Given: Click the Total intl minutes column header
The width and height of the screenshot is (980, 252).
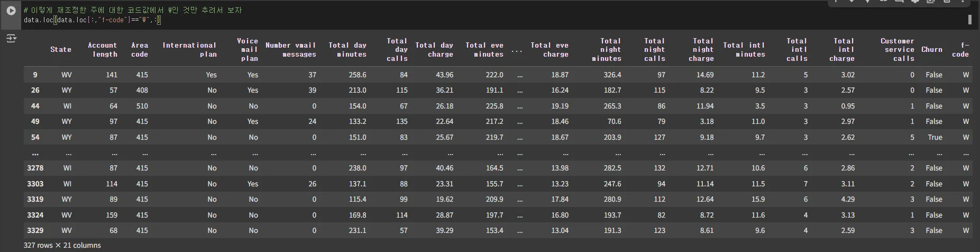Looking at the screenshot, I should (x=744, y=49).
